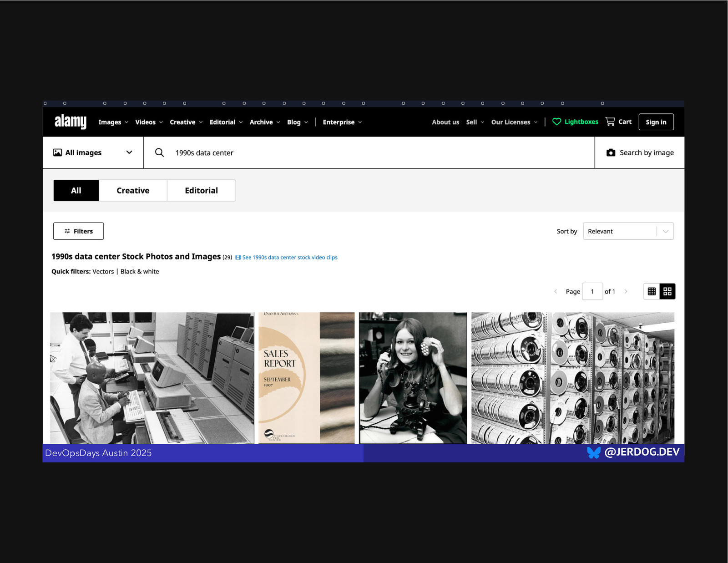Open the Sales Report September 1997 image

pos(306,378)
